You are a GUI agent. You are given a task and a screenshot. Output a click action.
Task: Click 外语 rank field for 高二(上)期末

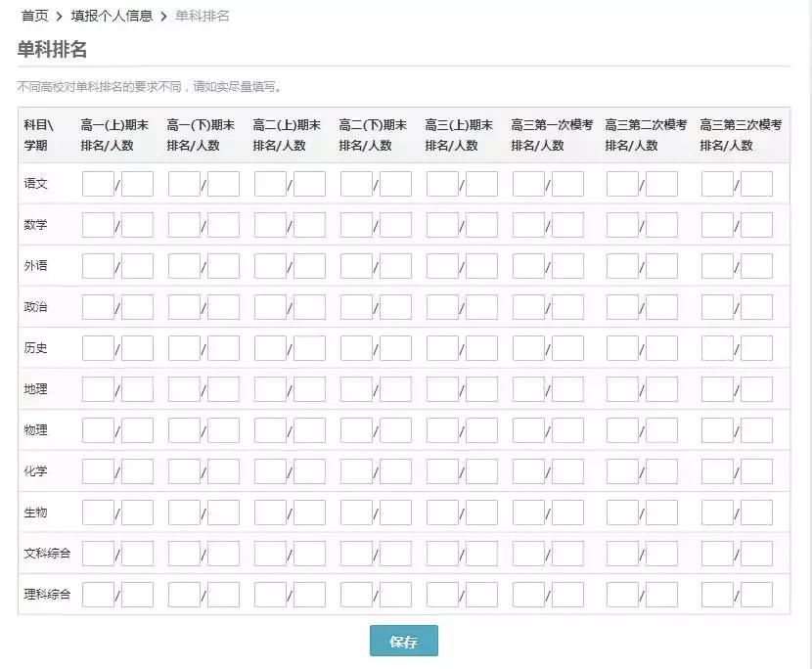click(270, 265)
